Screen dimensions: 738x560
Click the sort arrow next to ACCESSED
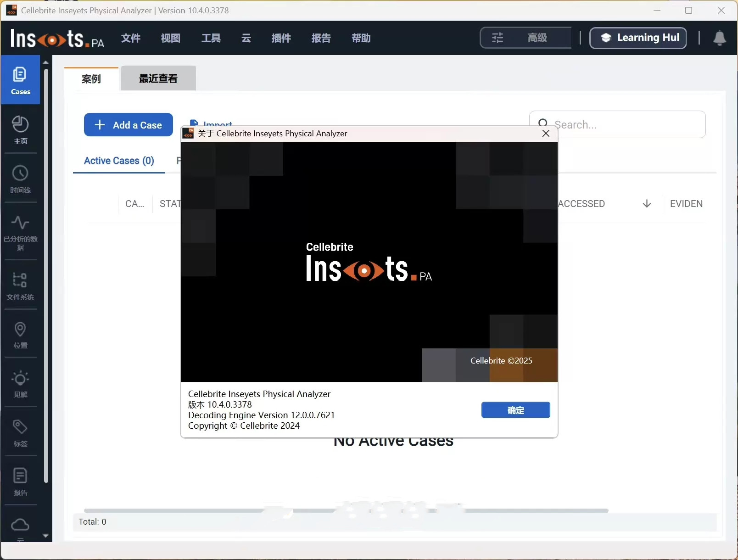(647, 204)
